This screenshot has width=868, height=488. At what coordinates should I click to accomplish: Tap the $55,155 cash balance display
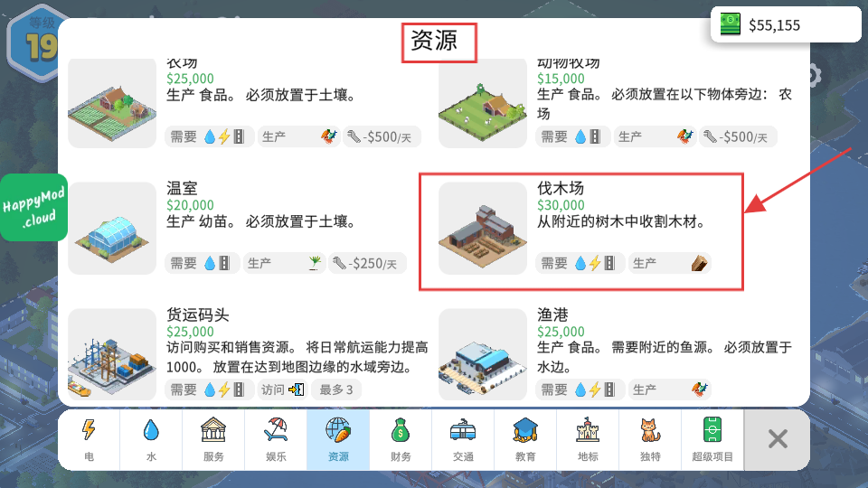(x=786, y=25)
